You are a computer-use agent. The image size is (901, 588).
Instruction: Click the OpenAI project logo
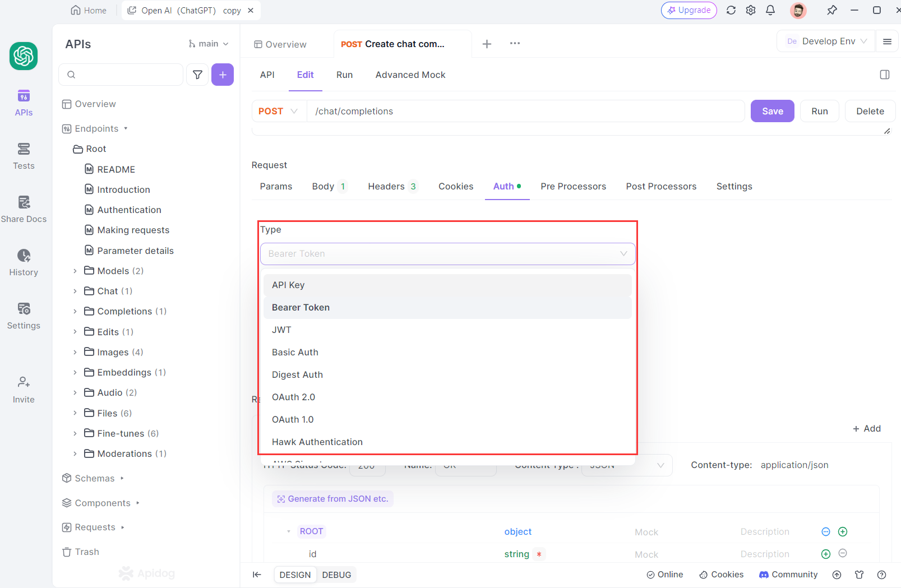24,56
